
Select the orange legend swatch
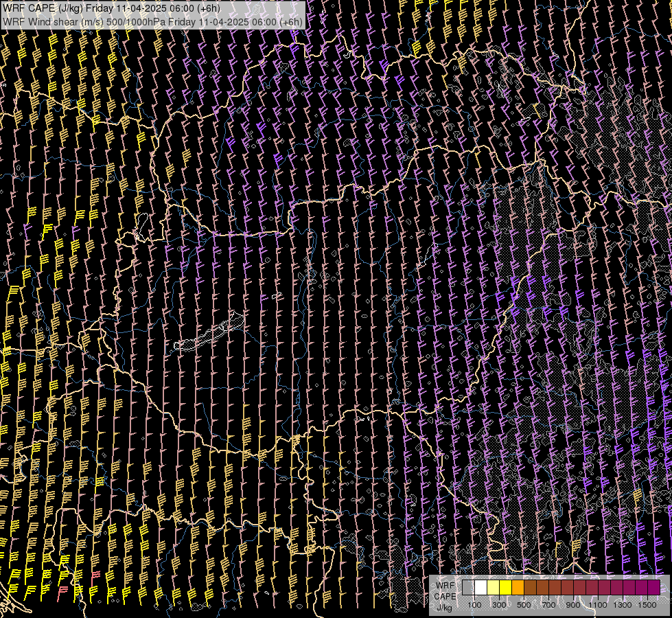pos(518,587)
